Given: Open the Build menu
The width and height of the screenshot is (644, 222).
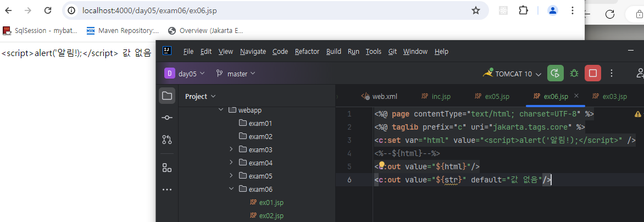Looking at the screenshot, I should (334, 51).
